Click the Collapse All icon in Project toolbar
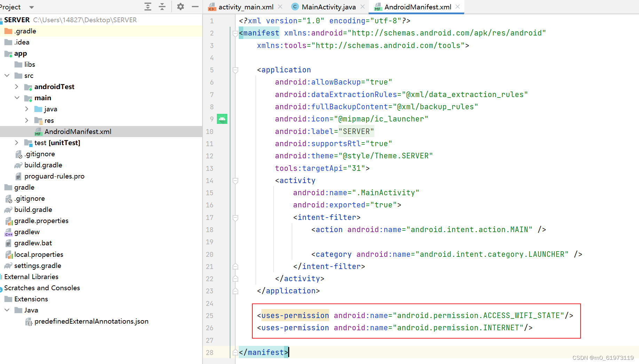This screenshot has height=364, width=639. 162,7
